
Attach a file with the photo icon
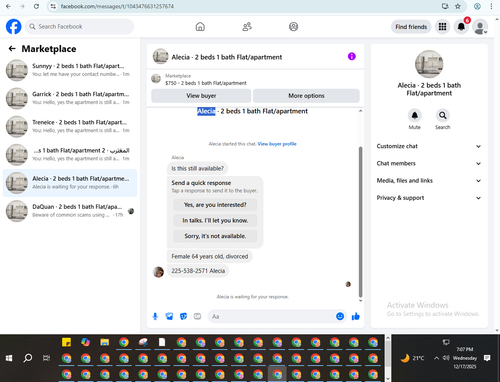(169, 316)
